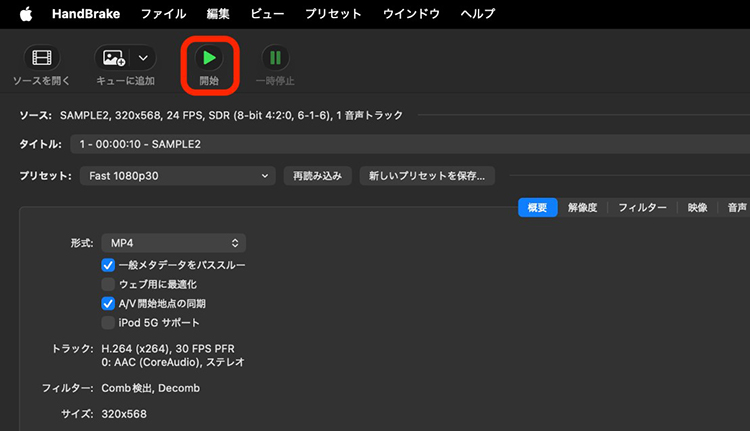
Task: Click the 一時停止 pause icon
Action: coord(275,58)
